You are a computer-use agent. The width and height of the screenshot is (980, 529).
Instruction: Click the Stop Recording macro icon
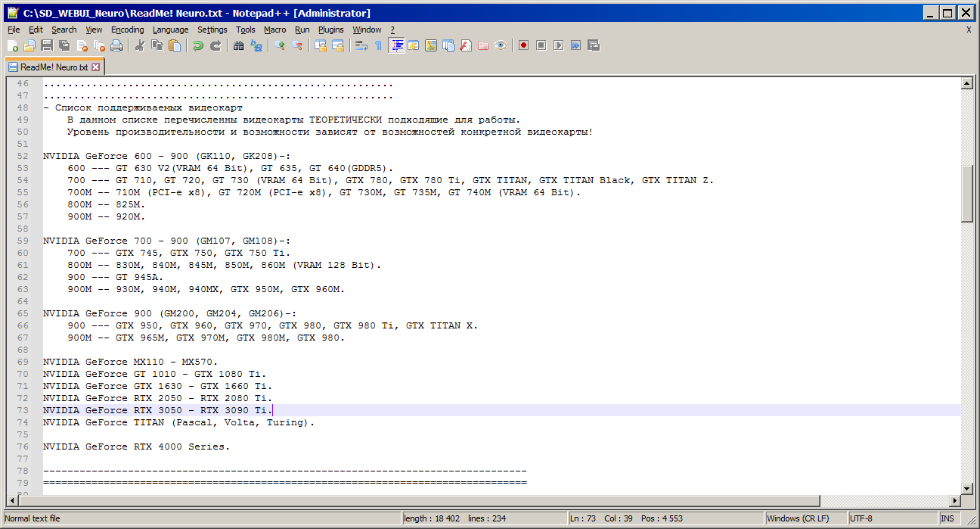click(x=541, y=45)
